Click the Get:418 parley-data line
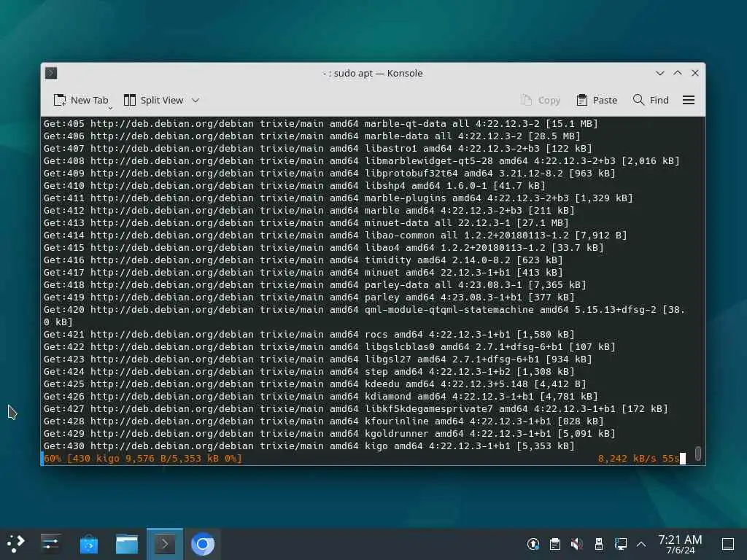Image resolution: width=747 pixels, height=560 pixels. (x=315, y=285)
